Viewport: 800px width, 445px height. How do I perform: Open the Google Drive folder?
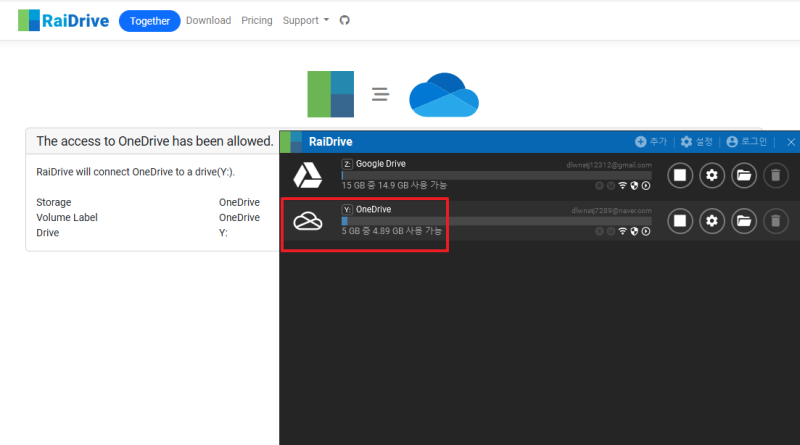(744, 176)
